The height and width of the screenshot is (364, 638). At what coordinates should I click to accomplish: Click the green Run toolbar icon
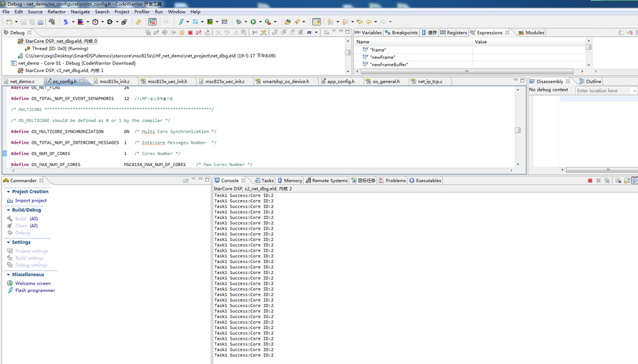(x=253, y=22)
